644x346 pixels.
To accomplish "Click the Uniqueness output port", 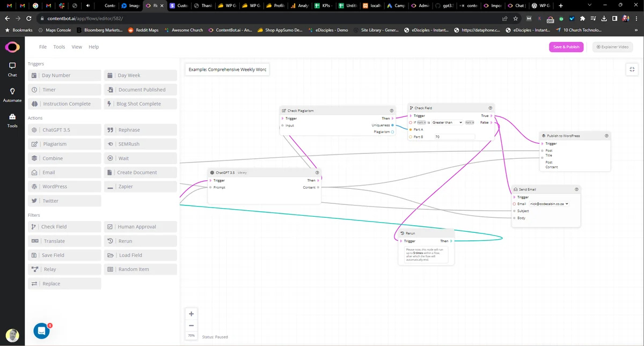I will pyautogui.click(x=392, y=126).
